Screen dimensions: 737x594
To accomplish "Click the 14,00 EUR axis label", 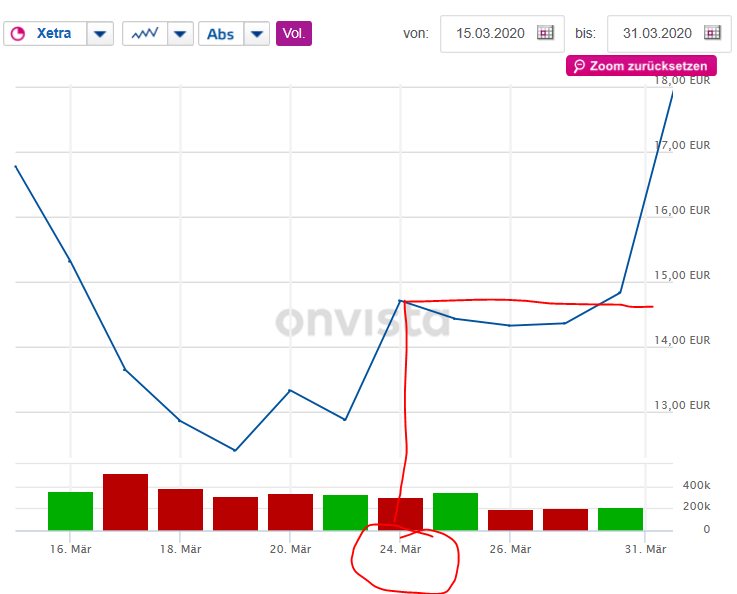I will tap(682, 340).
